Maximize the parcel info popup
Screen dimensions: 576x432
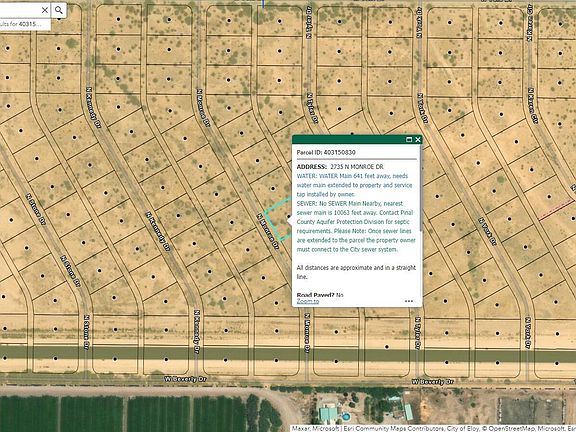pyautogui.click(x=409, y=140)
